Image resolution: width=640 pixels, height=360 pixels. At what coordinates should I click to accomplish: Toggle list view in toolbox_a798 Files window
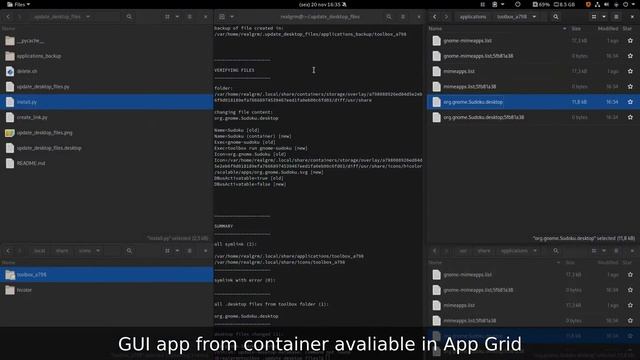point(594,17)
